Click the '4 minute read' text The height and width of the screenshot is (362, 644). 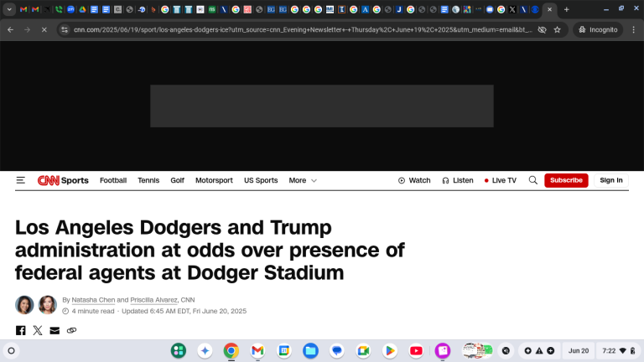tap(93, 311)
